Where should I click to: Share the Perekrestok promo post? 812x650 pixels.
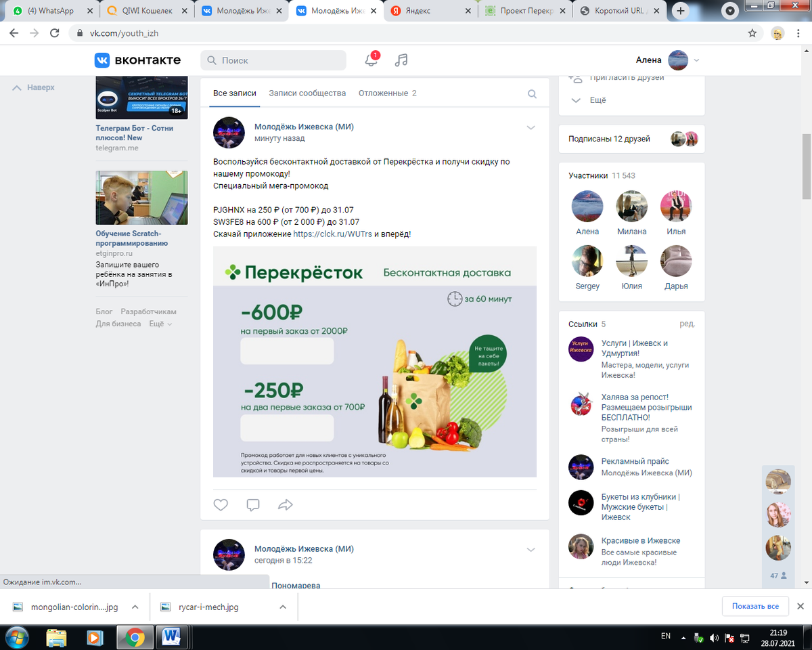285,504
